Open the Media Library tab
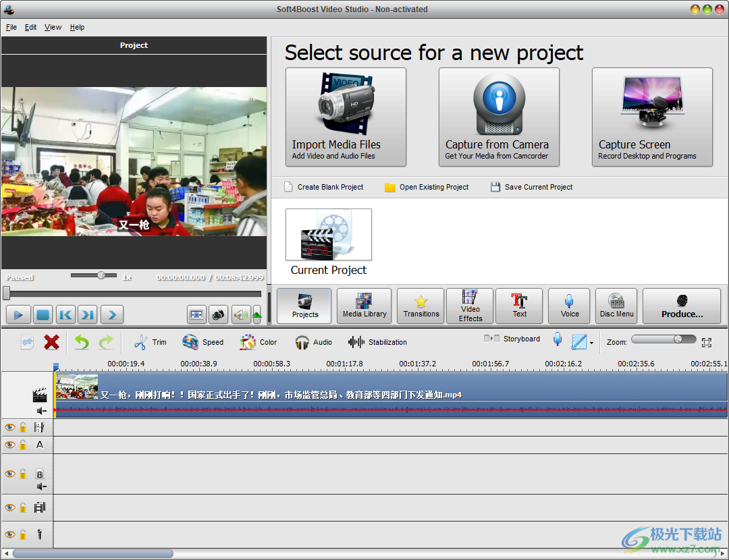729x560 pixels. (x=364, y=306)
